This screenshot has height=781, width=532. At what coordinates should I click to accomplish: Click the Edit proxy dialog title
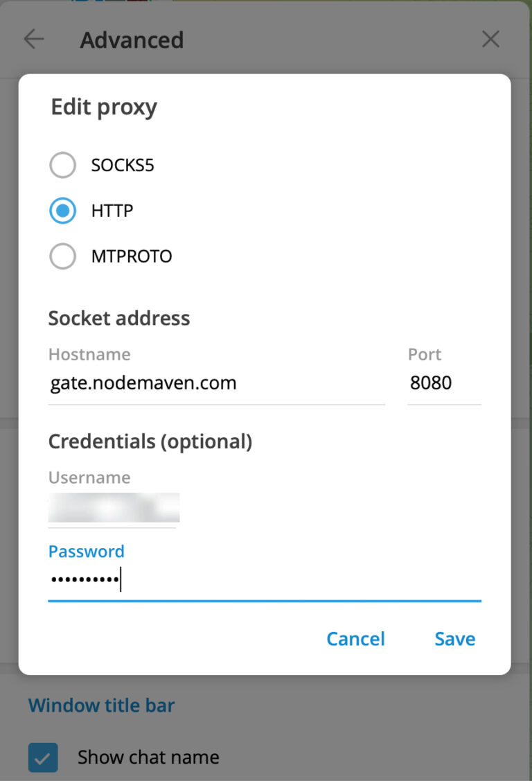[103, 107]
